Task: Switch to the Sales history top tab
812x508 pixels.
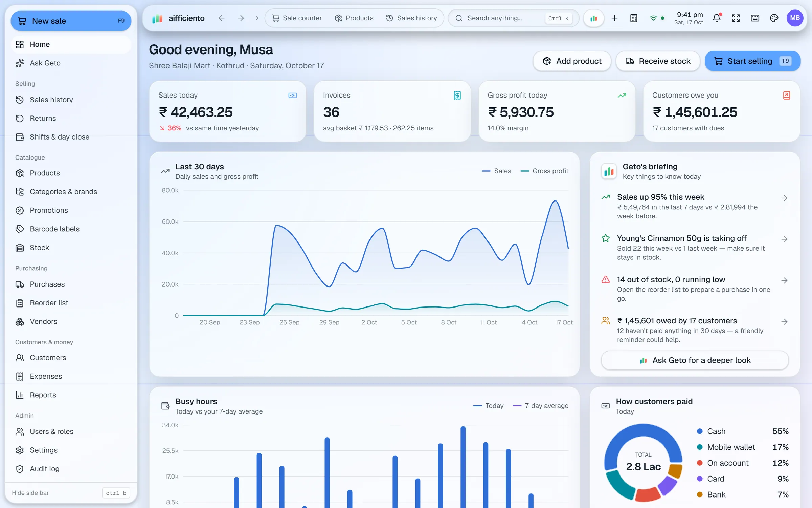Action: coord(411,18)
